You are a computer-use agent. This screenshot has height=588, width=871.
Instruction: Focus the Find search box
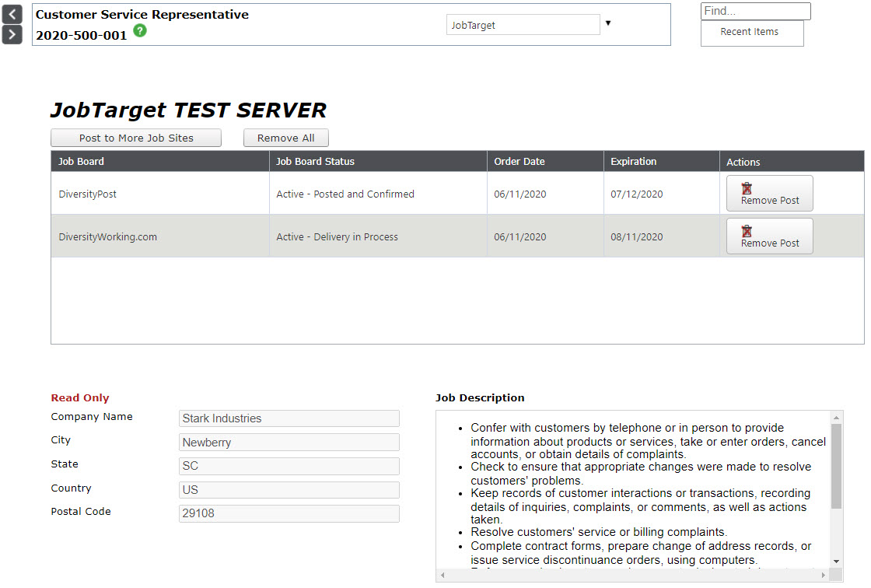[x=755, y=11]
